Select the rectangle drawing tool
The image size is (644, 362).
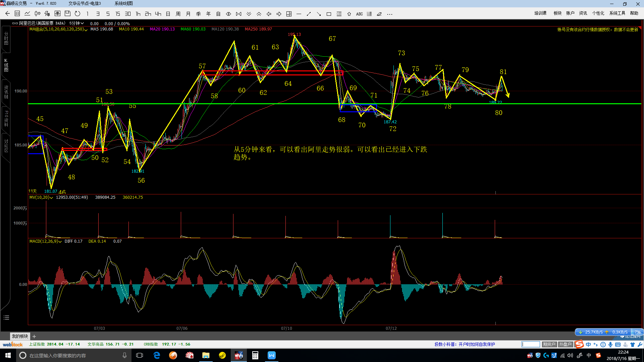click(329, 14)
